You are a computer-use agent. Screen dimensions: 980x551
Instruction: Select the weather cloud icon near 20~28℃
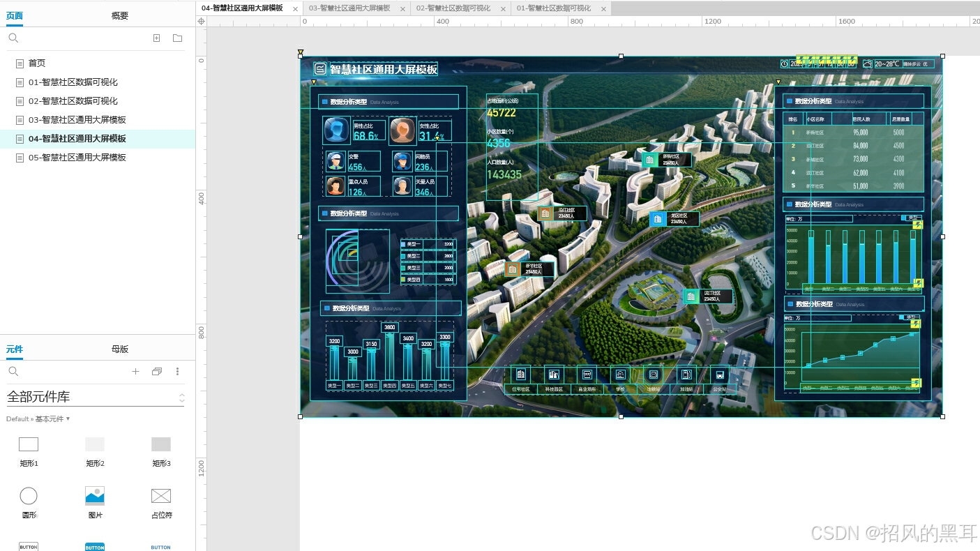(x=868, y=63)
